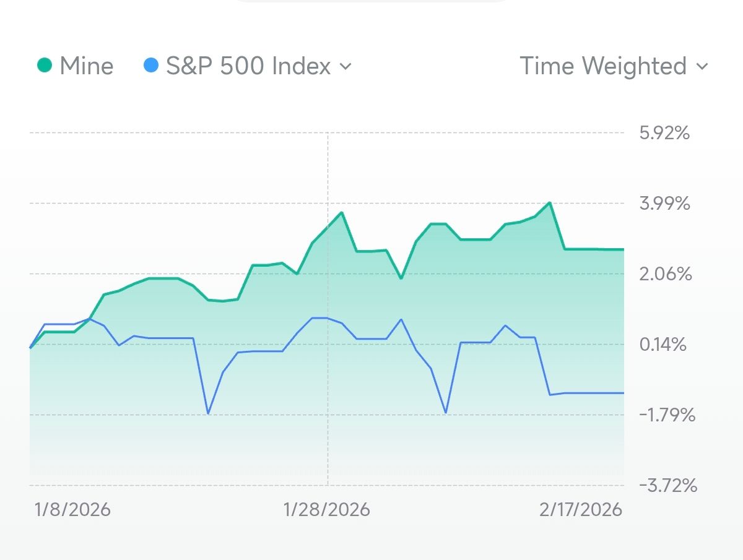Expand the S&P 500 Index chevron
This screenshot has width=743, height=560.
(346, 66)
